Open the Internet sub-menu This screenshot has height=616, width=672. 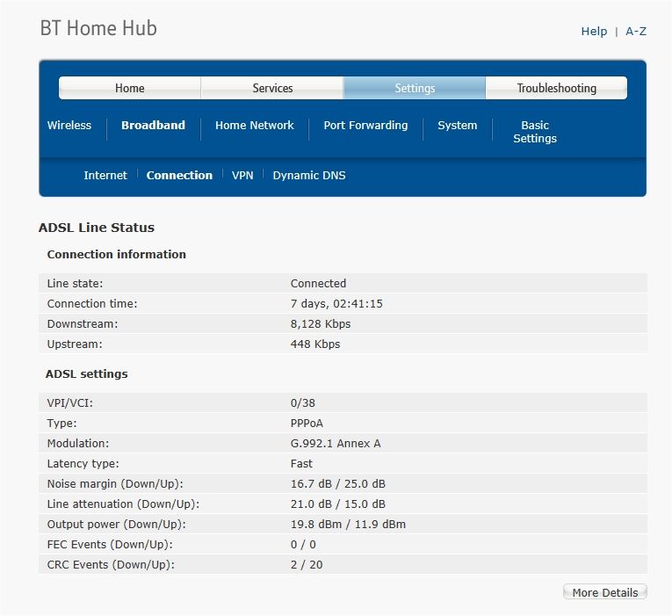(105, 176)
